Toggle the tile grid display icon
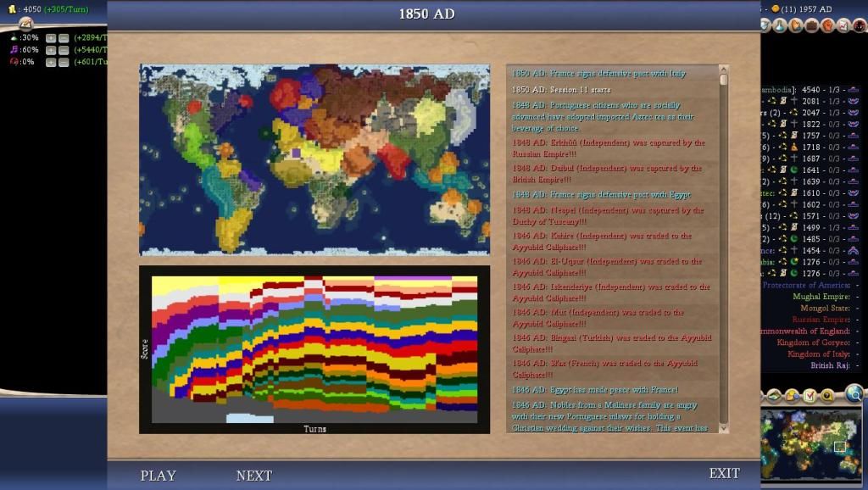 [x=774, y=396]
